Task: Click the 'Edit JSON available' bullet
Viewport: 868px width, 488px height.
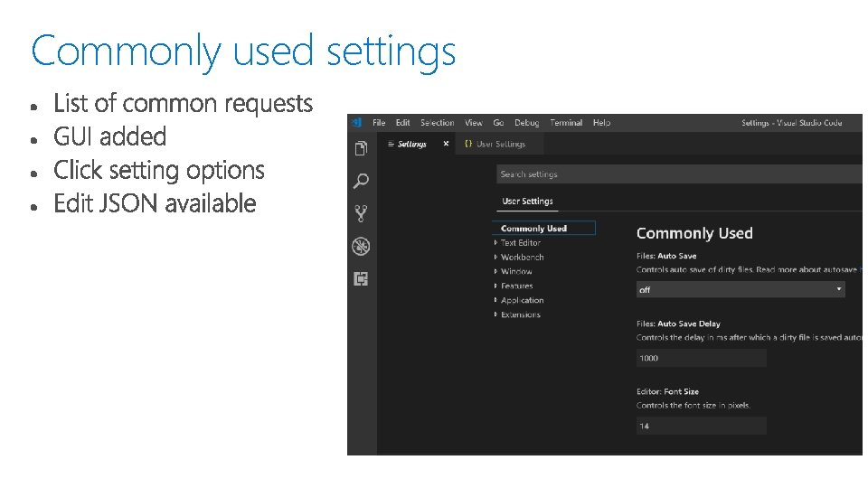Action: tap(155, 203)
